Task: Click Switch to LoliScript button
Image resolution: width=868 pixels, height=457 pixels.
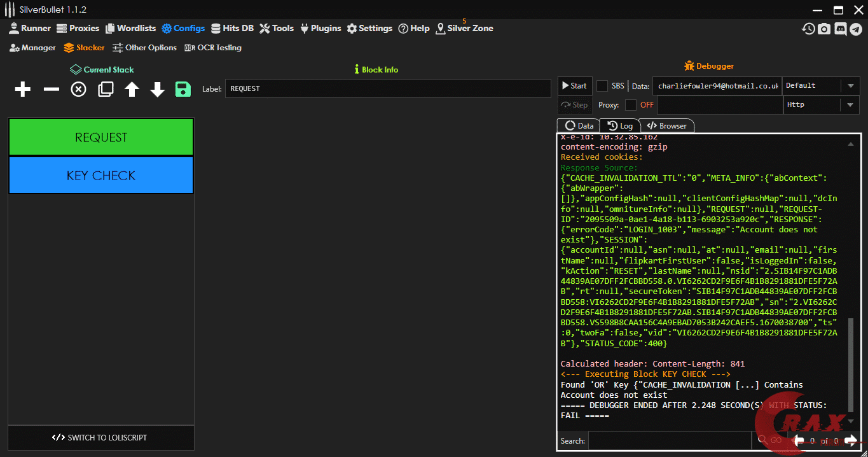Action: [x=101, y=438]
